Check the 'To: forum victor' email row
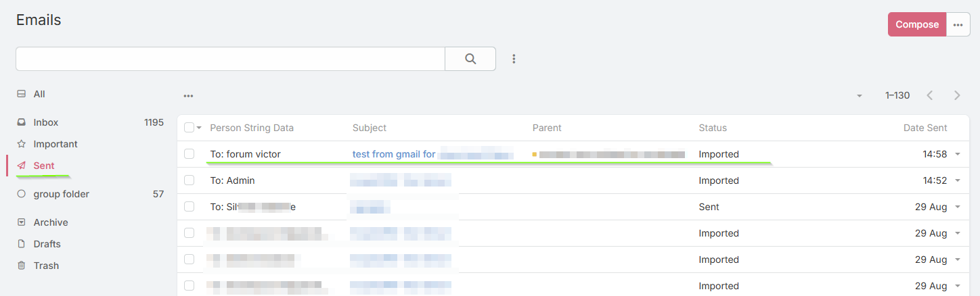Image resolution: width=980 pixels, height=296 pixels. click(190, 154)
